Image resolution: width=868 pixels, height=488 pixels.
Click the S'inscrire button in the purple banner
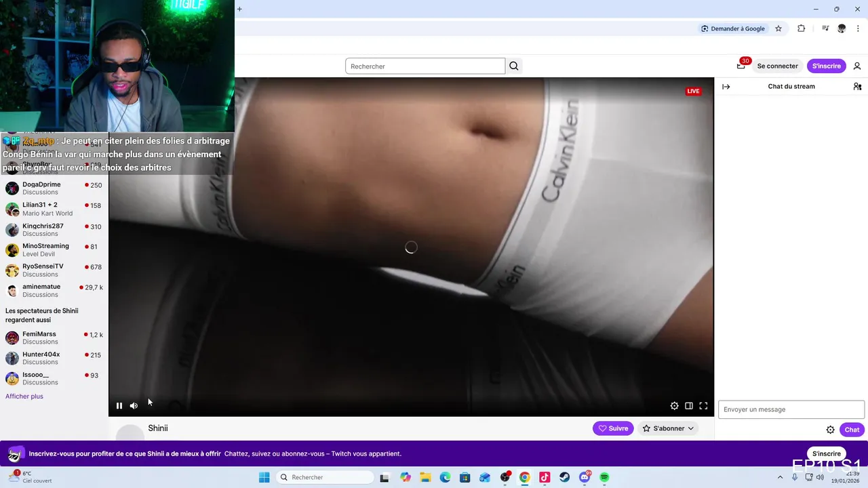pyautogui.click(x=826, y=453)
